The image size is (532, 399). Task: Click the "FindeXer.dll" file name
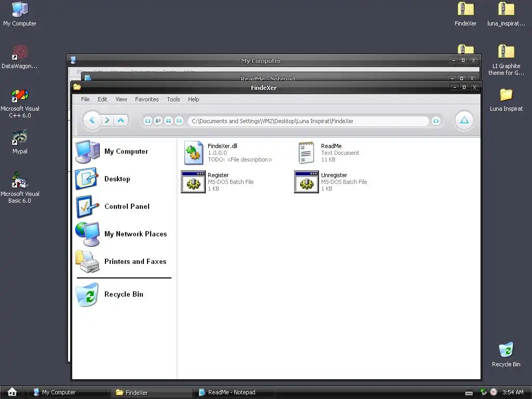coord(222,146)
